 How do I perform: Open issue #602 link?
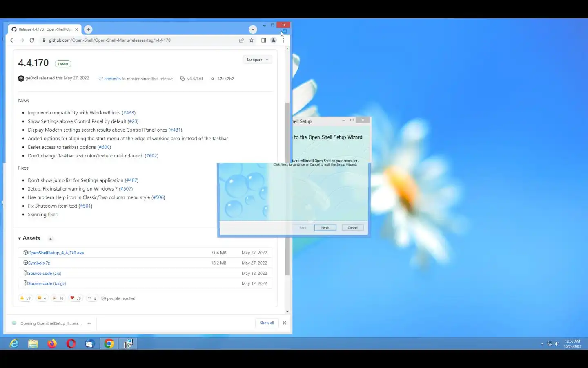tap(151, 156)
